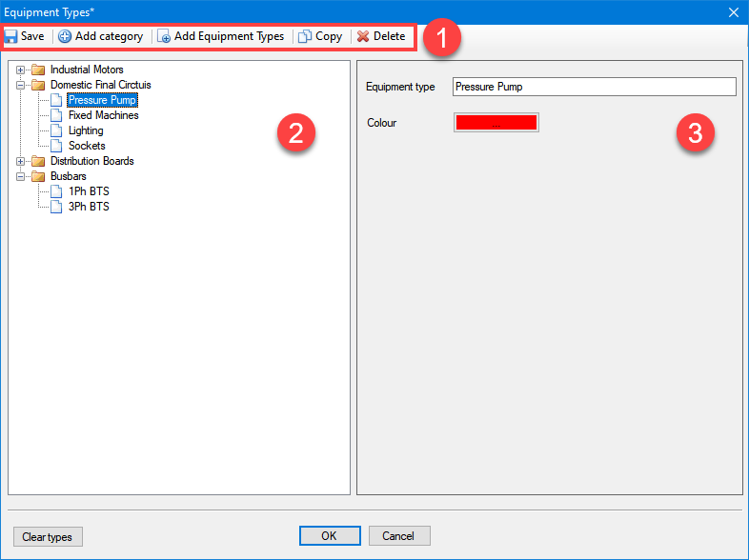Screen dimensions: 749x560
Task: Expand the Distribution Boards category
Action: tap(21, 161)
